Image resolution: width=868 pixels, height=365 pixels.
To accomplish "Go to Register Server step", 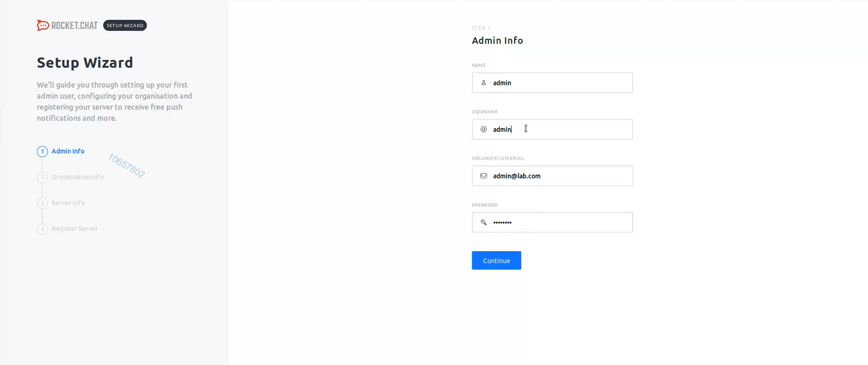I will point(75,229).
